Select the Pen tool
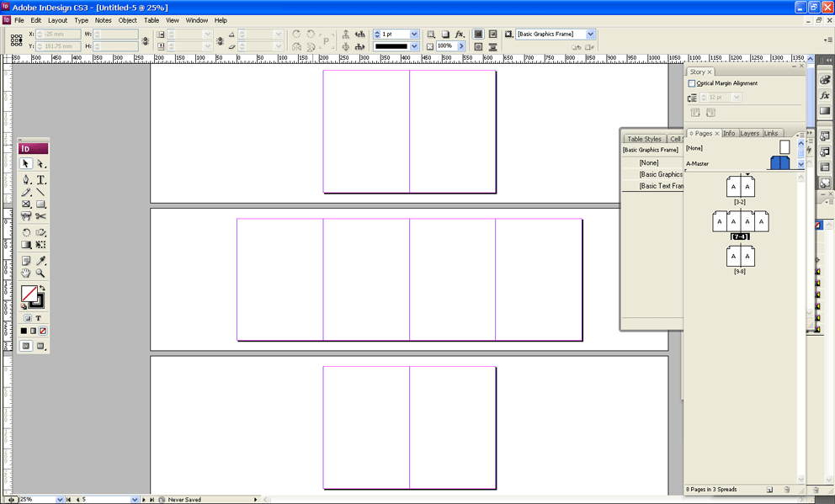The image size is (835, 504). pyautogui.click(x=26, y=180)
